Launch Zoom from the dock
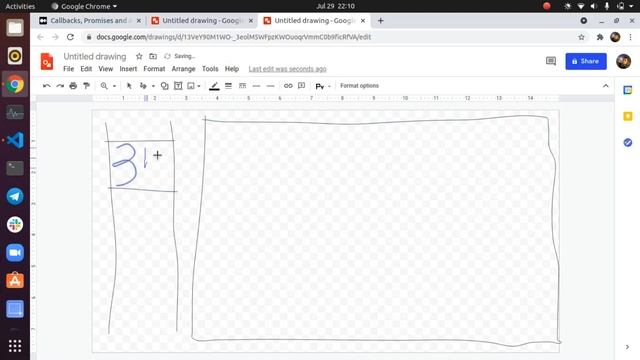This screenshot has width=640, height=360. click(15, 253)
